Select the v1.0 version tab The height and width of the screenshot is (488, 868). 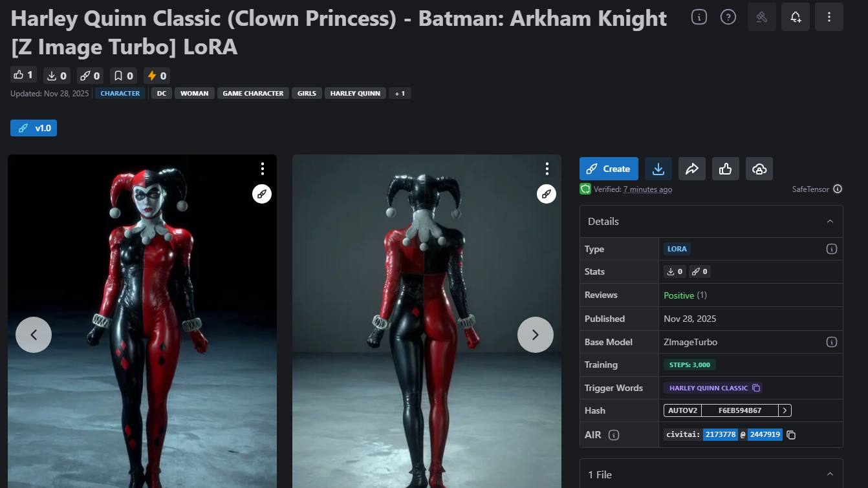click(x=34, y=128)
